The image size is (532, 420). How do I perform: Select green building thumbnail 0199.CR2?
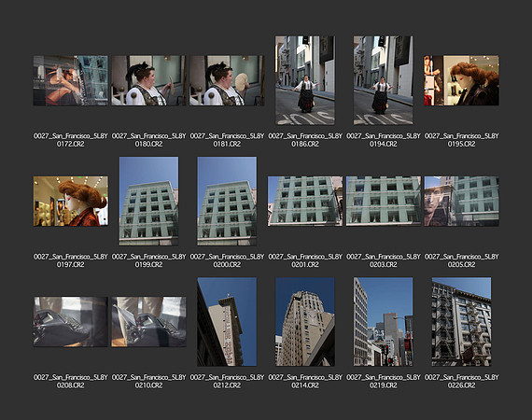pos(148,202)
